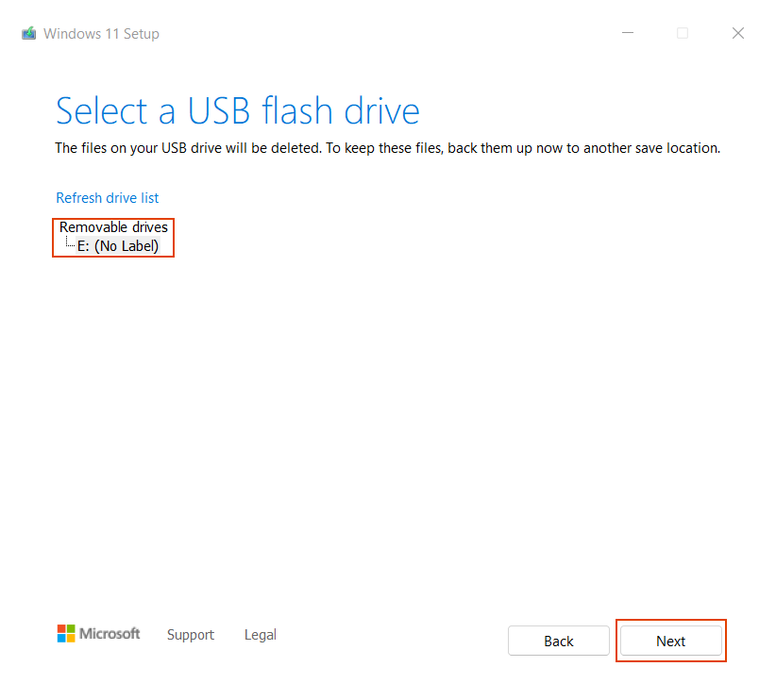Go back with the Back button
Image resolution: width=776 pixels, height=700 pixels.
558,641
